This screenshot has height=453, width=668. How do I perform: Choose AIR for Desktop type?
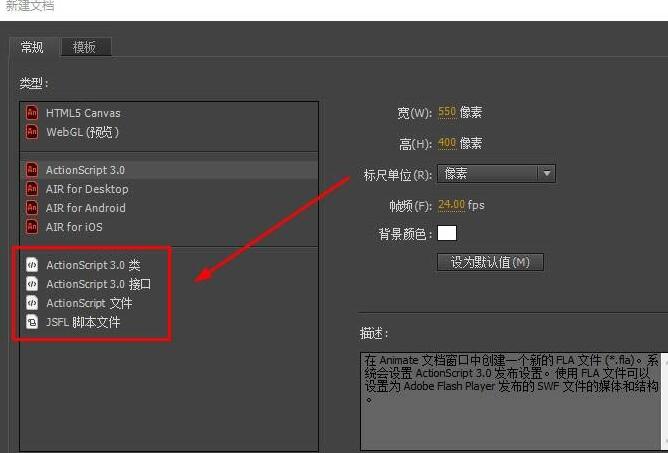(169, 189)
